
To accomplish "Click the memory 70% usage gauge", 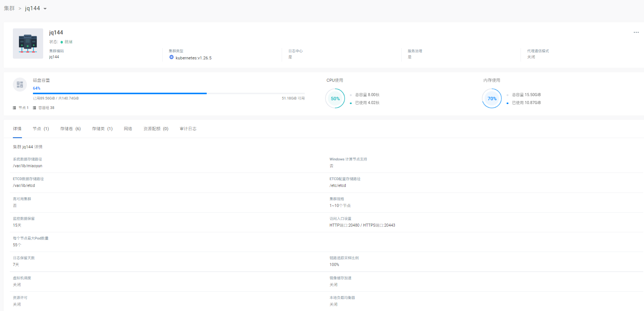I will [x=492, y=98].
